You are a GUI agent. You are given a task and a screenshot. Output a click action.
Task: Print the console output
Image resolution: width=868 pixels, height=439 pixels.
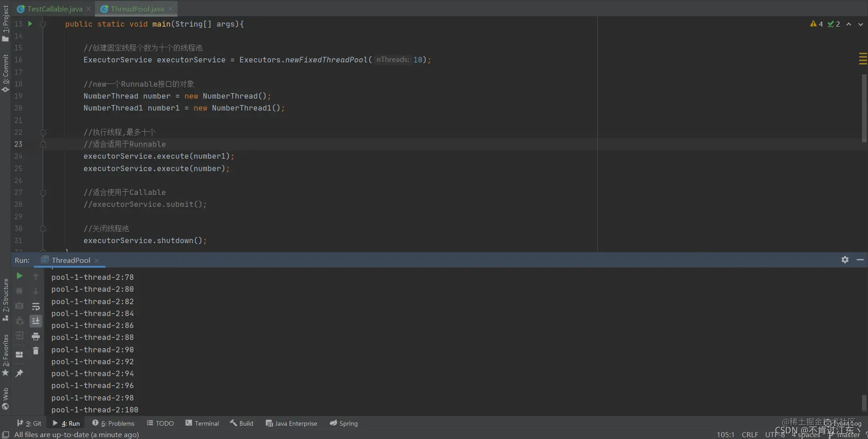[x=36, y=336]
